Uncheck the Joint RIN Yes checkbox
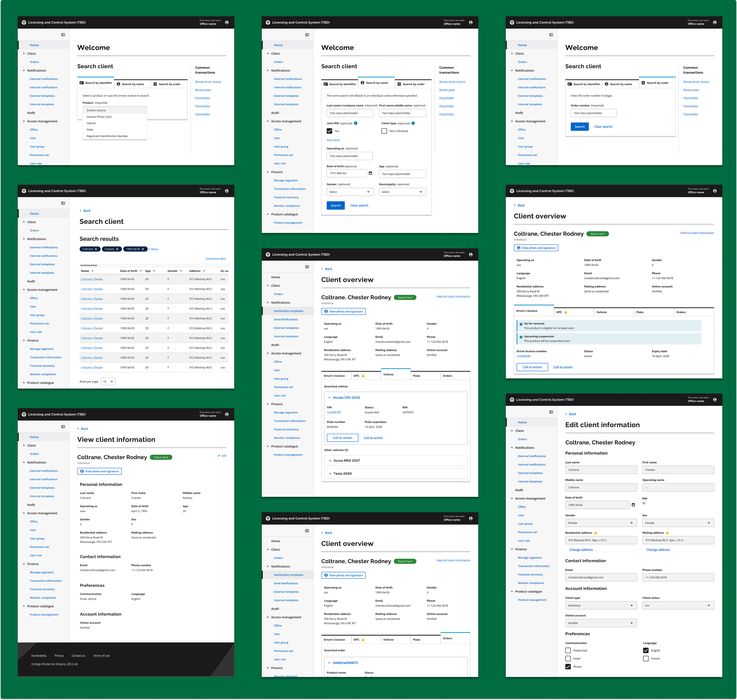This screenshot has height=700, width=737. (x=329, y=131)
